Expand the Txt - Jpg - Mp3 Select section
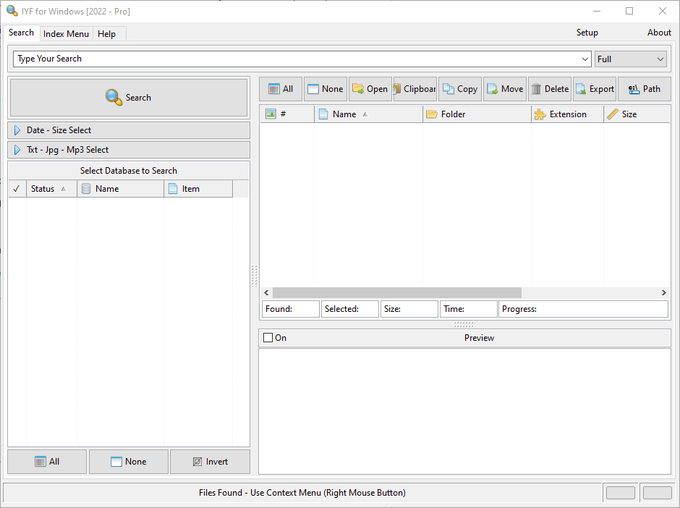The image size is (680, 508). [x=128, y=150]
